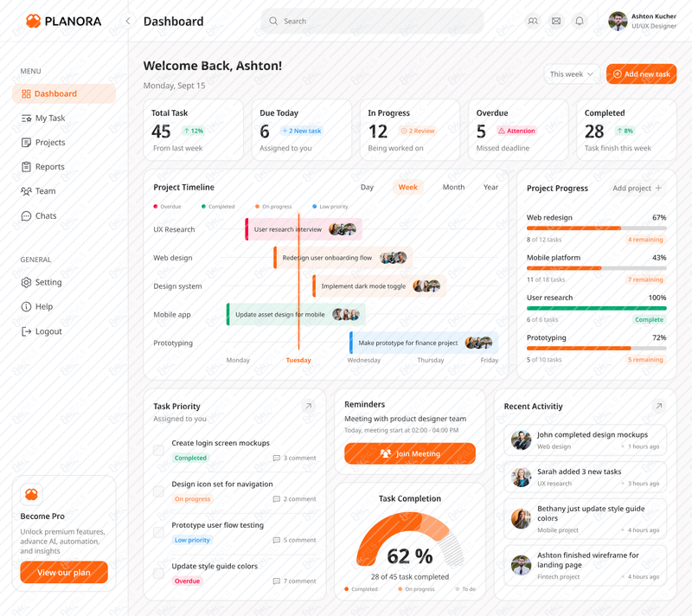The width and height of the screenshot is (692, 616).
Task: Click the Search input field
Action: click(372, 21)
